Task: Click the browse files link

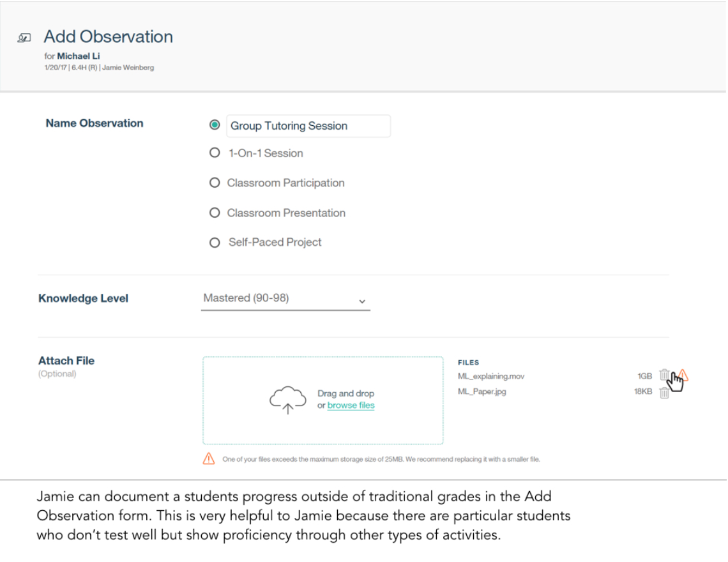Action: [x=351, y=406]
